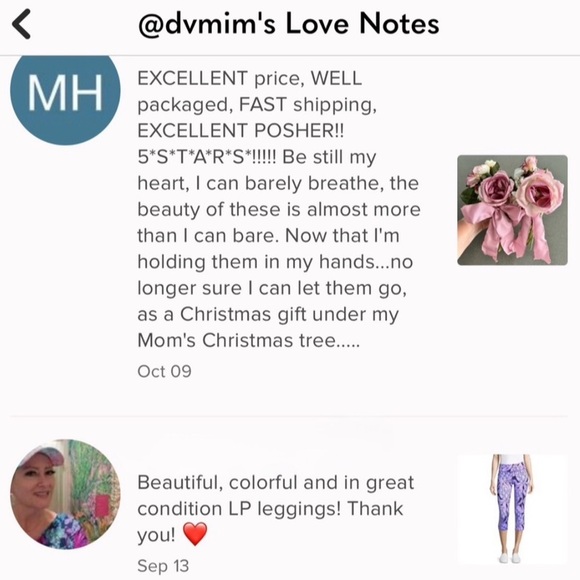Tap the 'packaged, FAST shipping,' line

(257, 105)
